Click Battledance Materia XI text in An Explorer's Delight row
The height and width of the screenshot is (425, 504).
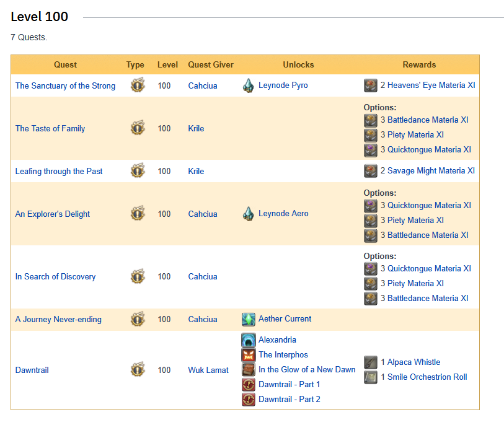[x=428, y=235]
